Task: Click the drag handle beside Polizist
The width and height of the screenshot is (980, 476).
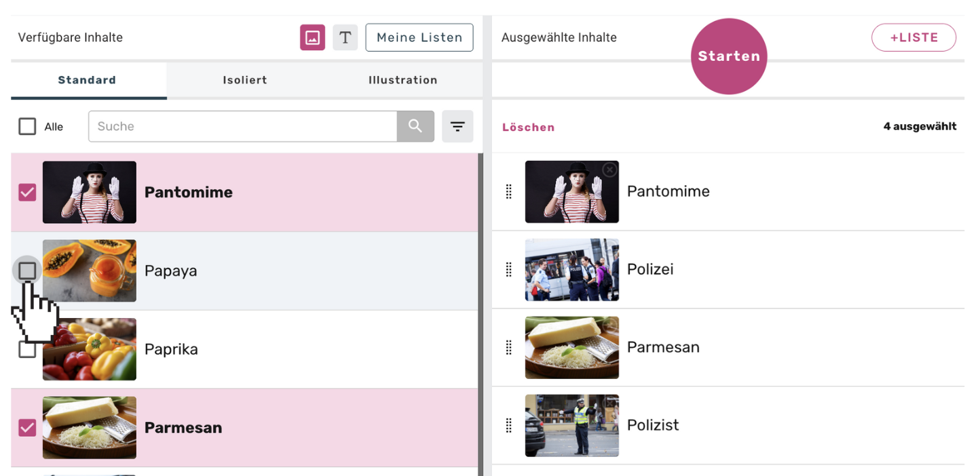Action: [x=509, y=426]
